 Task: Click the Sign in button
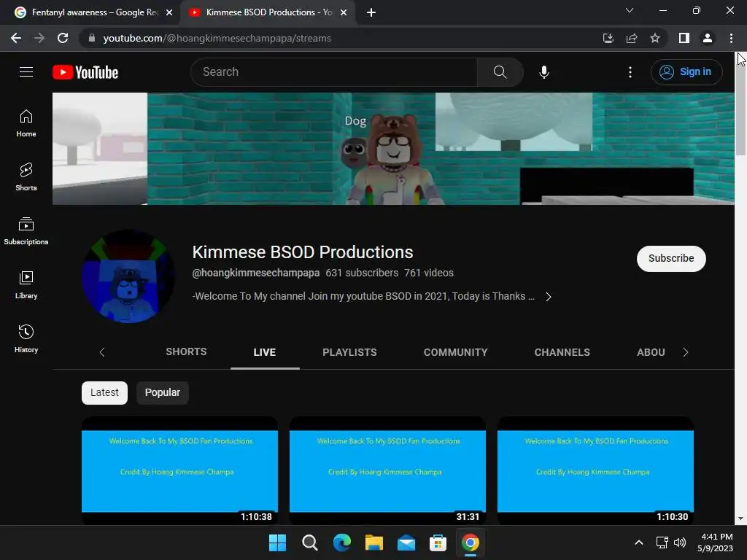(686, 72)
